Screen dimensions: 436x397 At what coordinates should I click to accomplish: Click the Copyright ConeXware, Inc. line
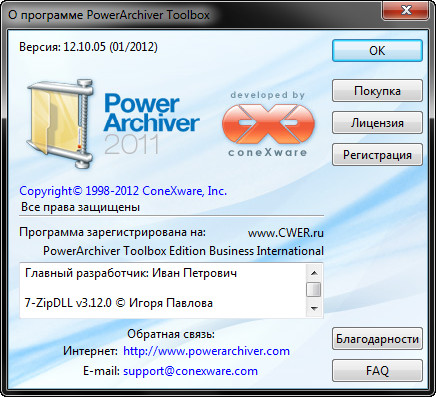(123, 191)
